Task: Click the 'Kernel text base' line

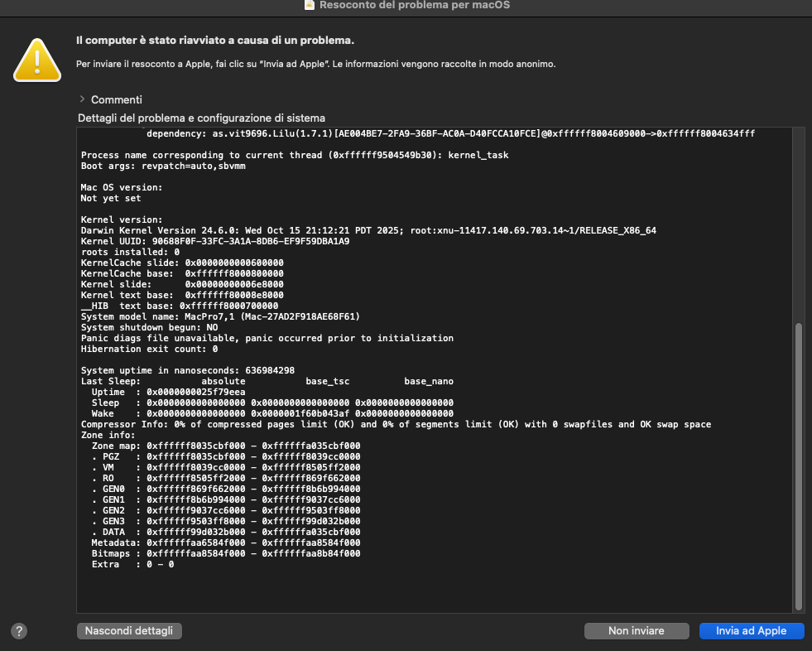Action: coord(182,295)
